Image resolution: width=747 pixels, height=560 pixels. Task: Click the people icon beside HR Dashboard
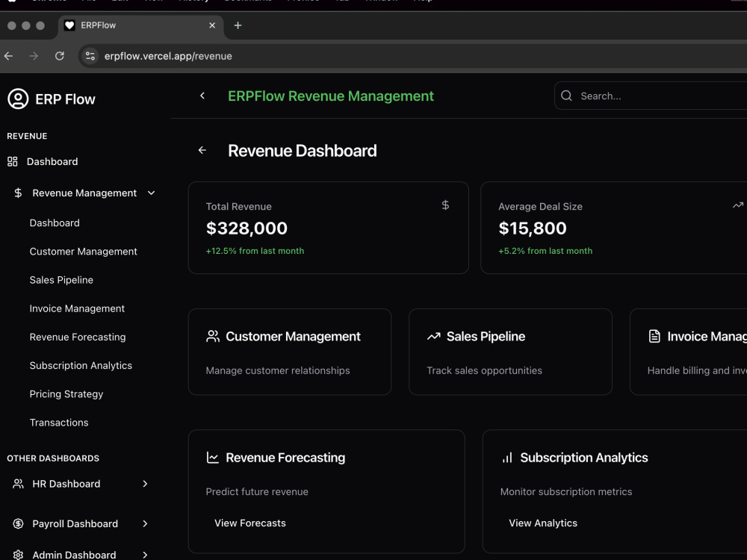[18, 484]
